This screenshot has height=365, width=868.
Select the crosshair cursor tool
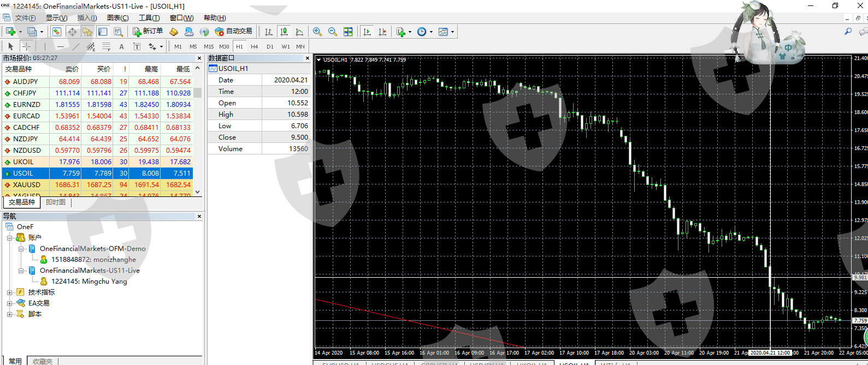[x=26, y=46]
